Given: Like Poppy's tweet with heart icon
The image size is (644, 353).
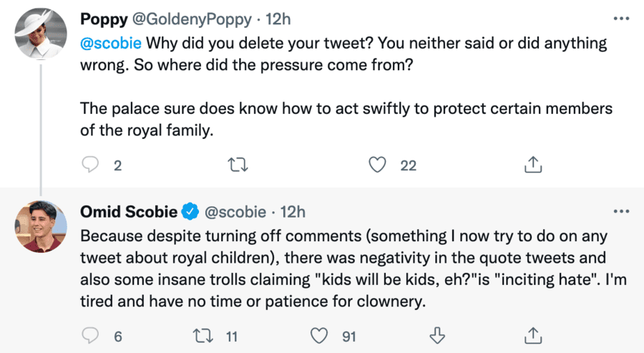Looking at the screenshot, I should pyautogui.click(x=378, y=165).
